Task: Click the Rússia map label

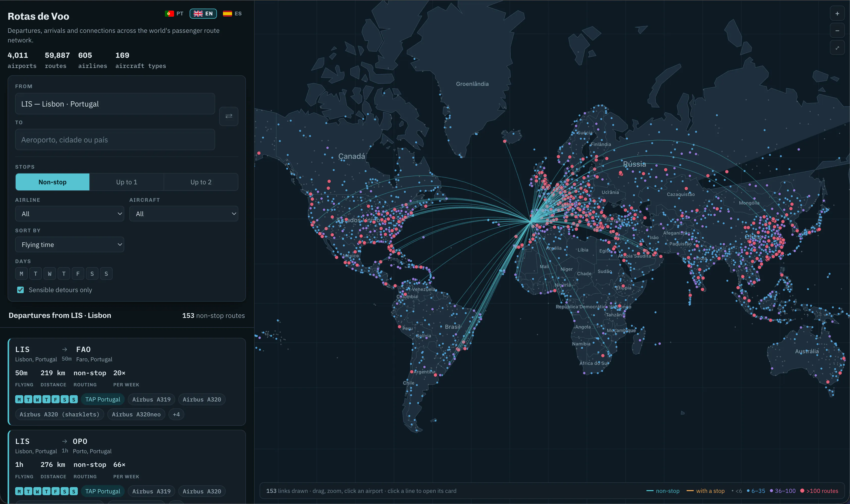Action: coord(634,164)
